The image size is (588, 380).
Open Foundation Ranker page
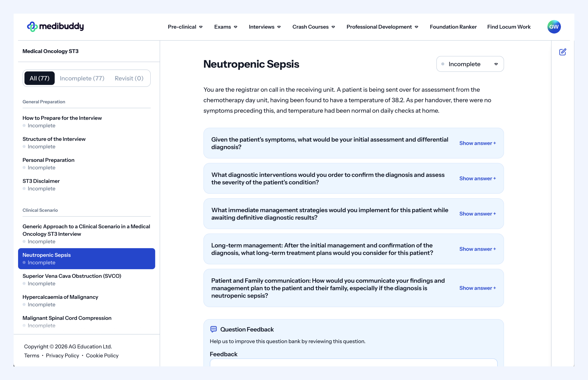point(453,27)
